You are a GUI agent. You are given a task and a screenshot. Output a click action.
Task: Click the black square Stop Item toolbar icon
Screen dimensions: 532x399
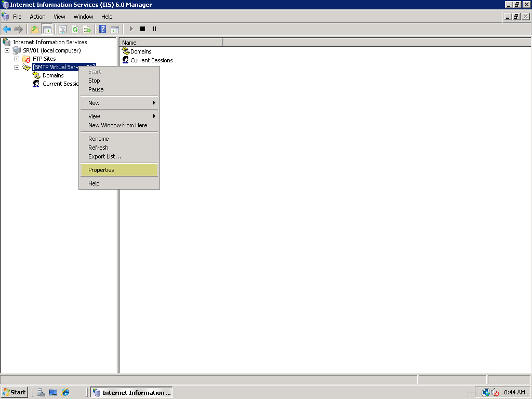click(x=142, y=29)
